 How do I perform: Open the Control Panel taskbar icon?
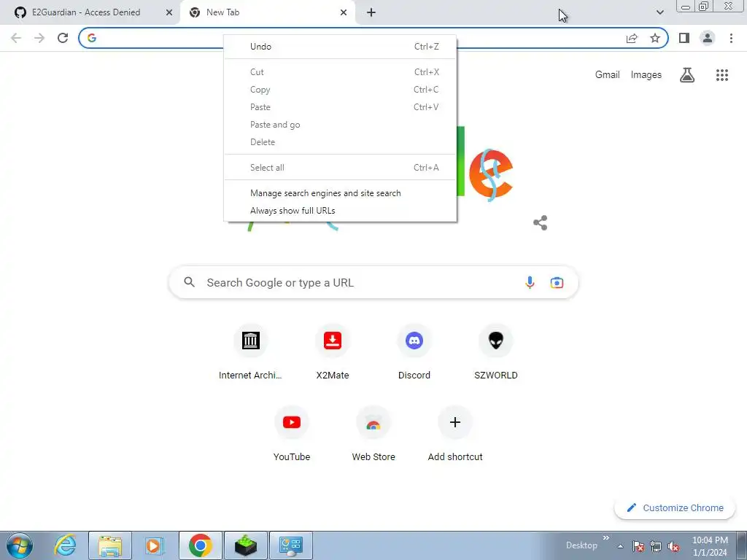[291, 545]
